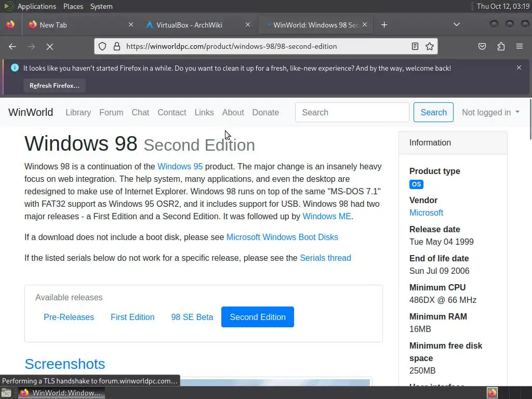Focus the WinWorld Search input field

point(352,112)
